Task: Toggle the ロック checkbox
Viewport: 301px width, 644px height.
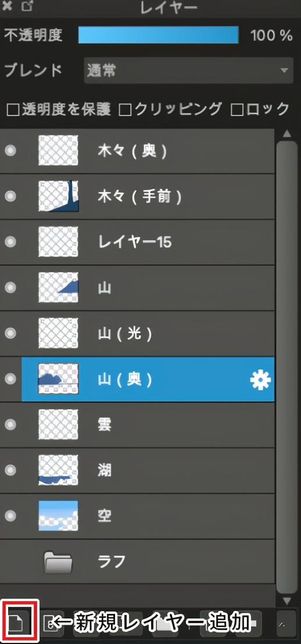Action: click(237, 110)
